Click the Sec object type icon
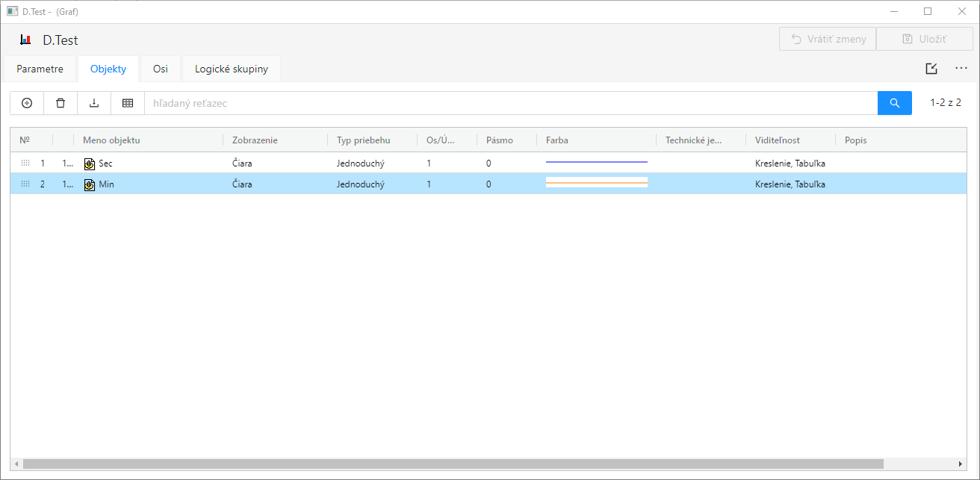Viewport: 980px width, 480px height. 90,163
